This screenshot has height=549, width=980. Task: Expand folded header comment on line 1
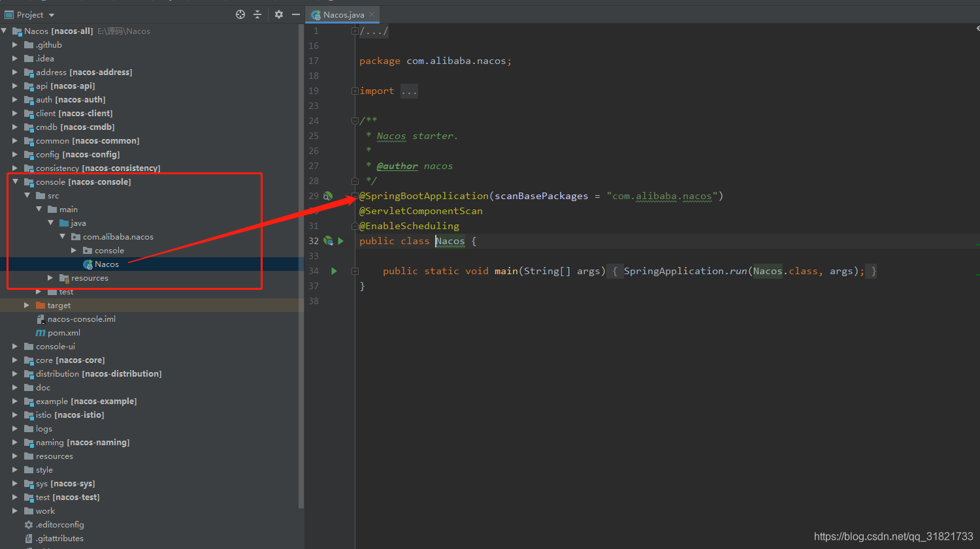click(355, 31)
